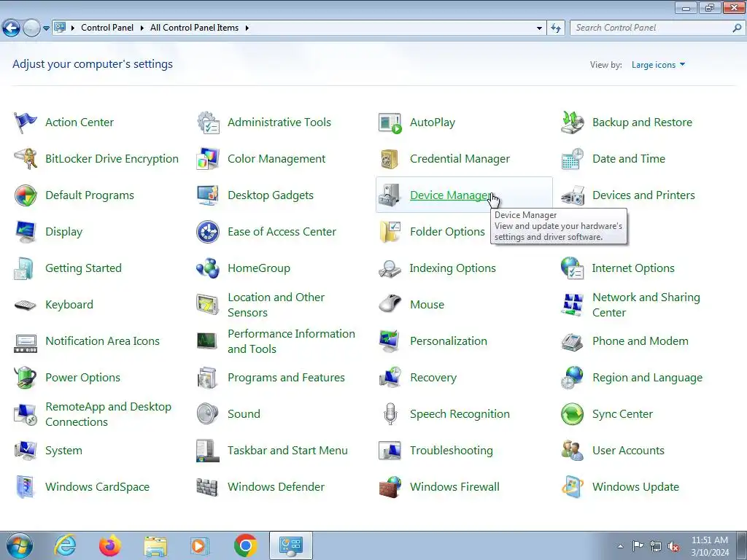Expand arrow after Control Panel breadcrumb
Viewport: 747px width, 560px height.
click(x=142, y=28)
